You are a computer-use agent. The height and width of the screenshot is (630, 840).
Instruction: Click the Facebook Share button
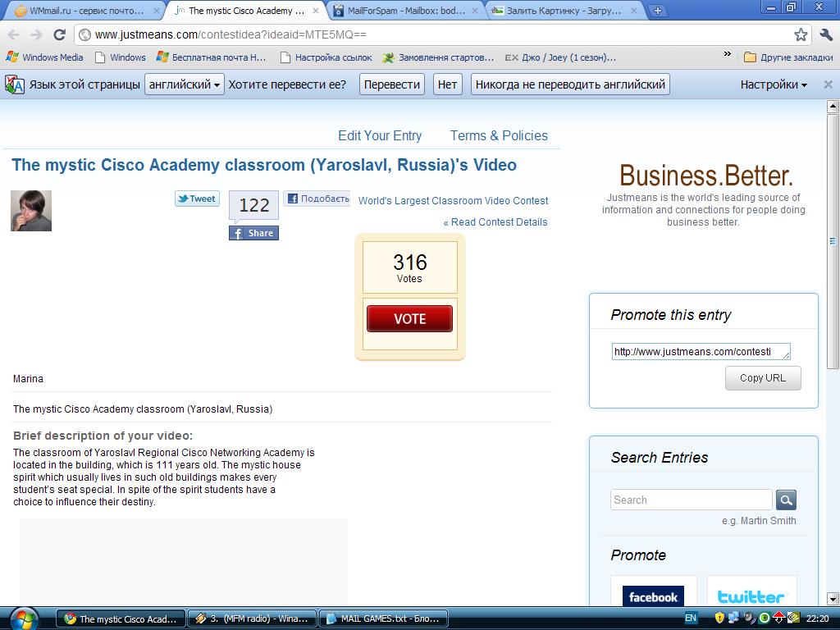pyautogui.click(x=254, y=233)
